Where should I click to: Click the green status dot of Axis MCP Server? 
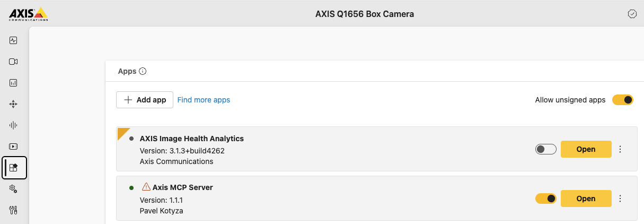(131, 187)
